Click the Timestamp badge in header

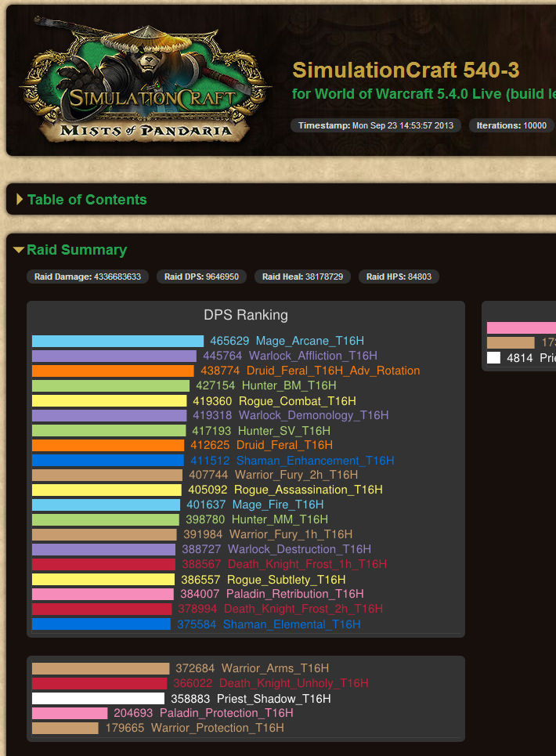coord(376,125)
